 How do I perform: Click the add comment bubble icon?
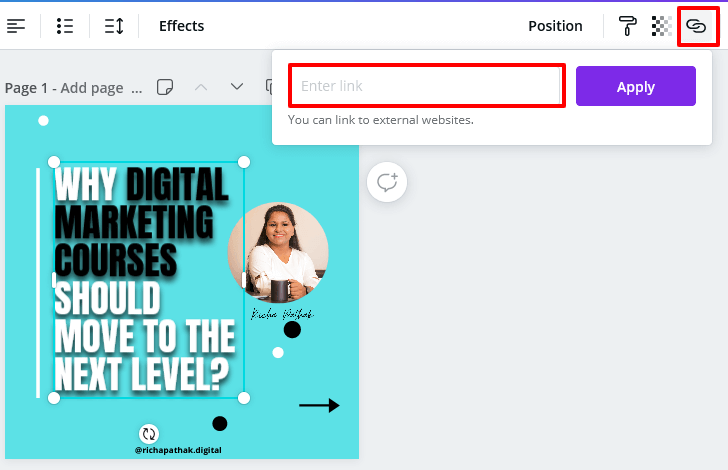387,182
